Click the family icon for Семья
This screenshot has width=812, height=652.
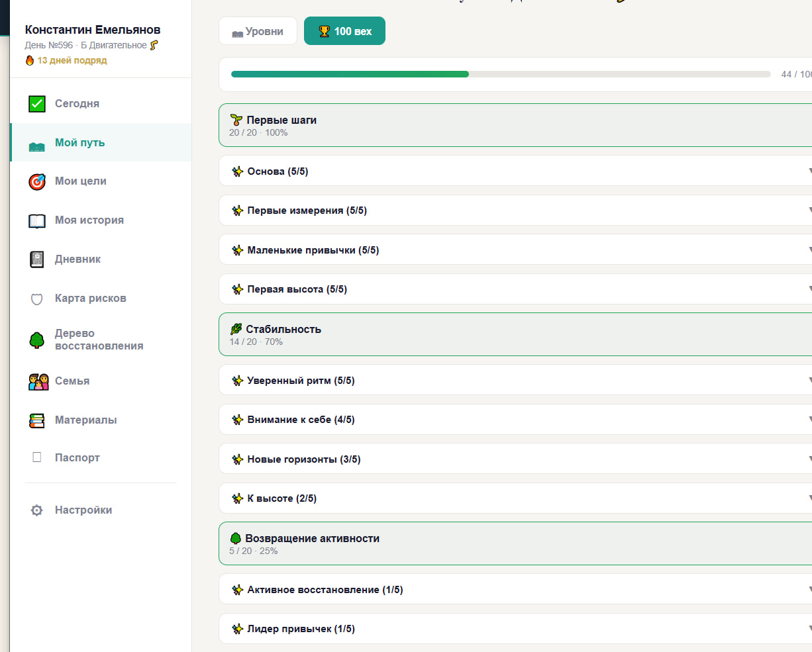(38, 381)
